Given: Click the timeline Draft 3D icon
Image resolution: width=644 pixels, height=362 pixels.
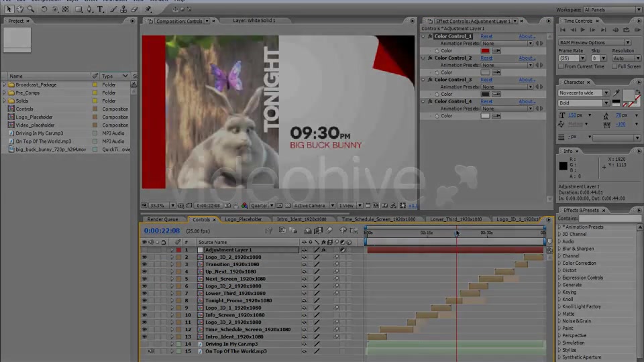Looking at the screenshot, I should point(293,231).
